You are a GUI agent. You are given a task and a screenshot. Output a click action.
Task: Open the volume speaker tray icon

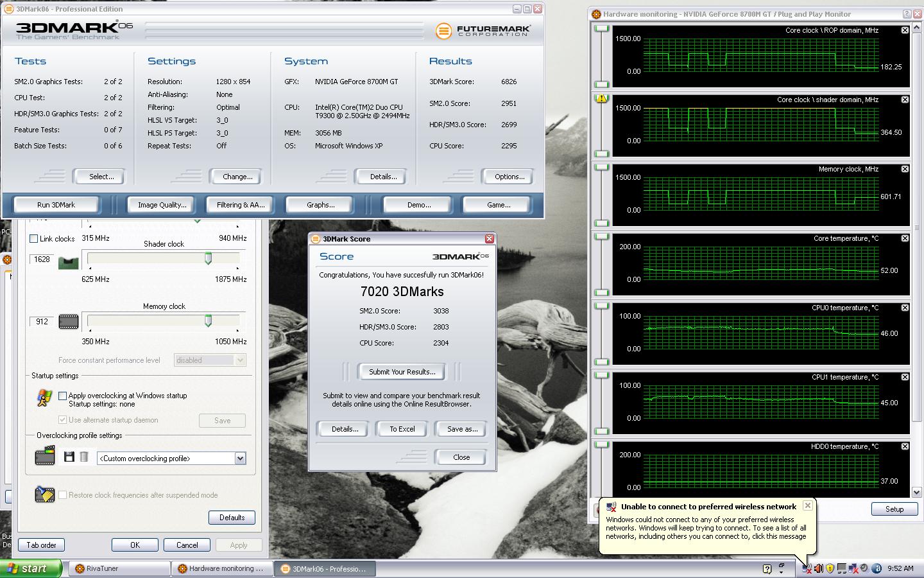click(x=819, y=568)
